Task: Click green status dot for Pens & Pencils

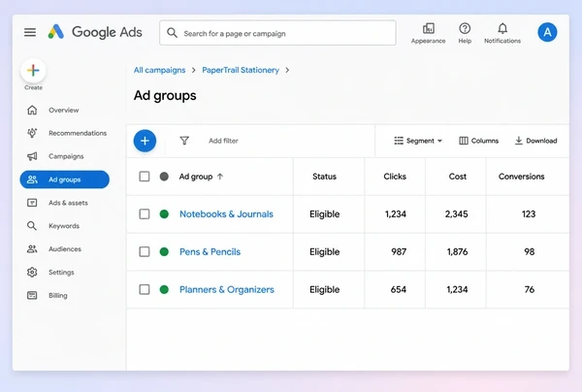Action: coord(164,251)
